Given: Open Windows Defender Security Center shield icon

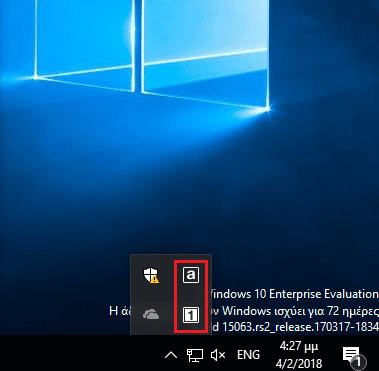Looking at the screenshot, I should (x=151, y=275).
